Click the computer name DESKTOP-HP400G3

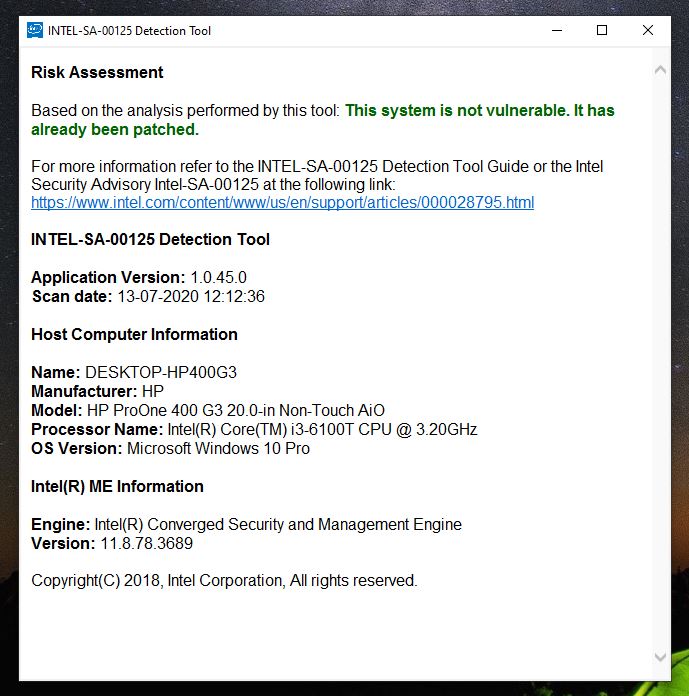(x=161, y=372)
